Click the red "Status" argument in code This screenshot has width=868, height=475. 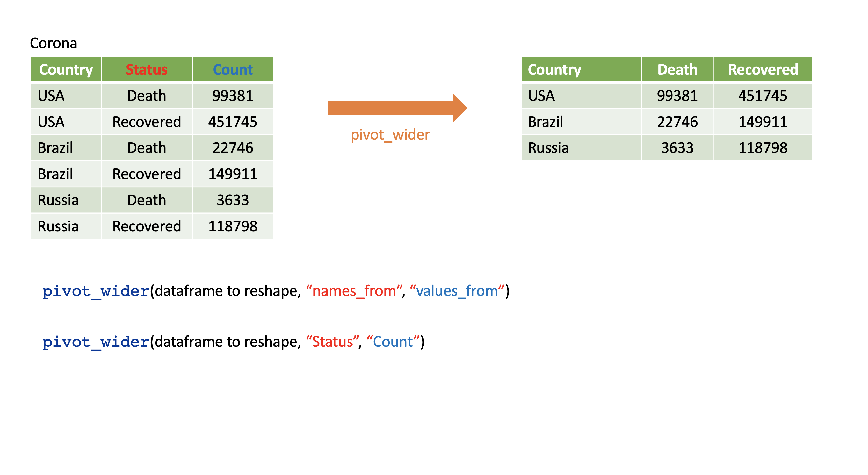(332, 342)
